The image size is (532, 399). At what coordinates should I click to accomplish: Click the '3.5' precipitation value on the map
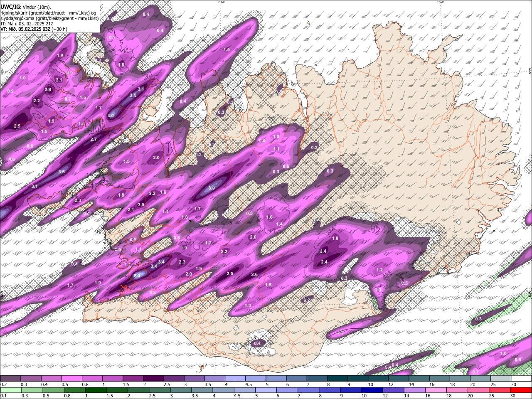pos(133,95)
